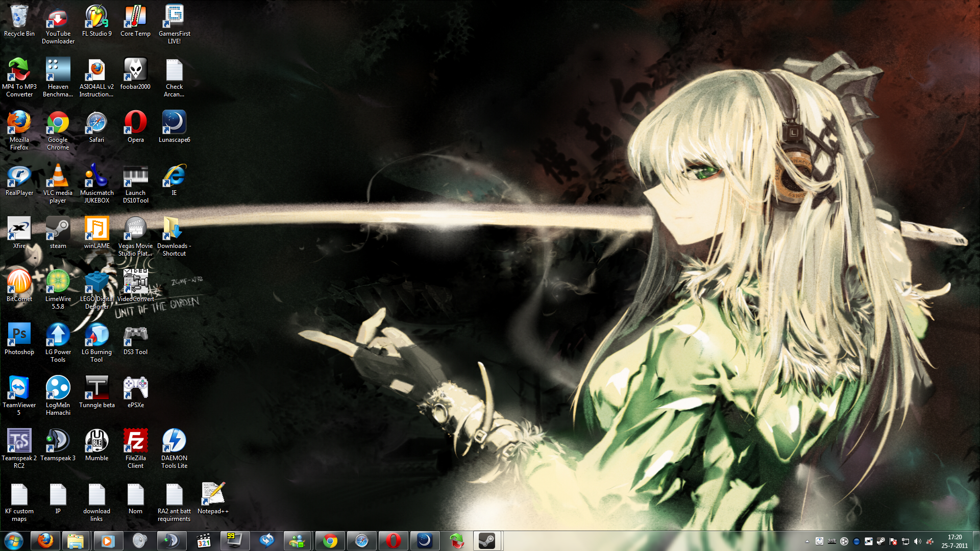Viewport: 980px width, 551px height.
Task: Select the Teamspeak 3 desktop icon
Action: click(58, 446)
